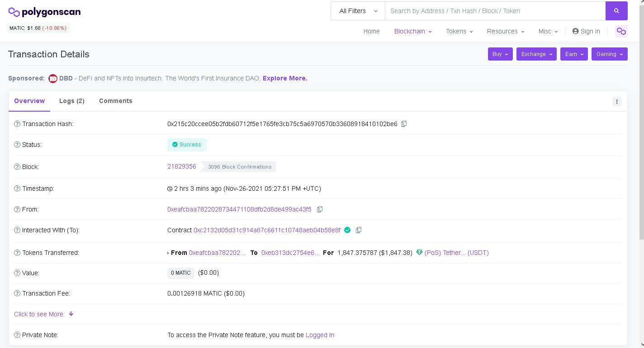The image size is (644, 348).
Task: Click the clock icon beside the timestamp
Action: 170,188
